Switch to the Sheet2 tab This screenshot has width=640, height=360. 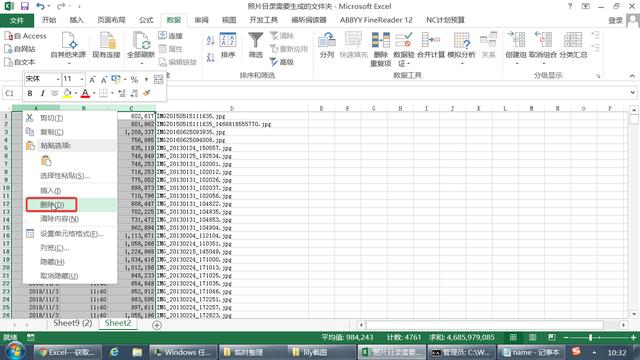coord(118,323)
